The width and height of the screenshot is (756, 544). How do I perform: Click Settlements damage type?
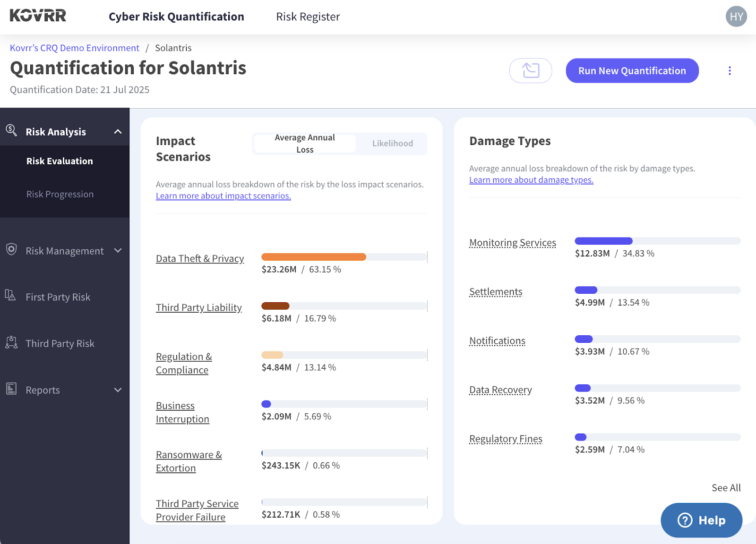[x=496, y=292]
